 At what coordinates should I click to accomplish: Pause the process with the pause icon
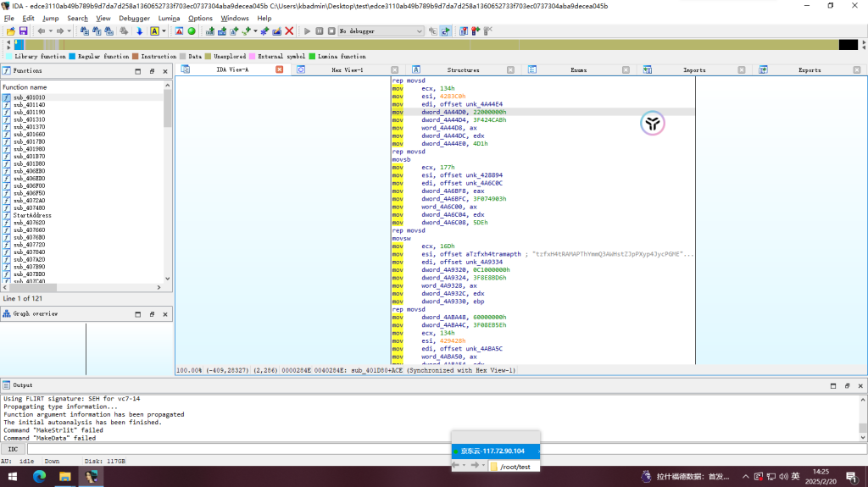click(x=320, y=31)
